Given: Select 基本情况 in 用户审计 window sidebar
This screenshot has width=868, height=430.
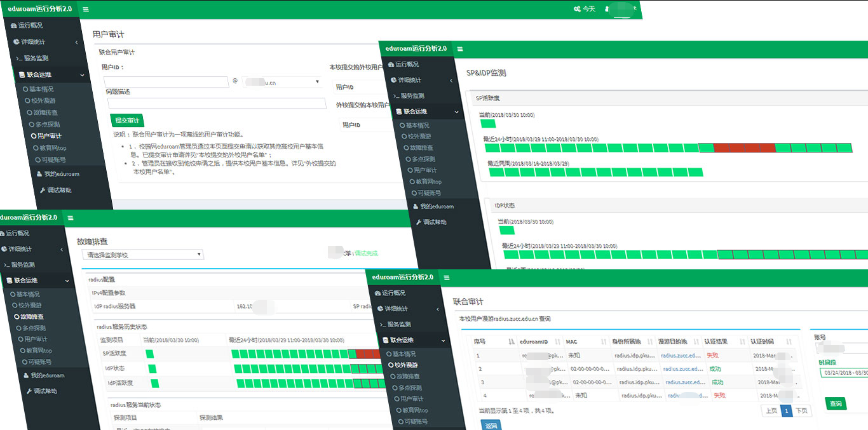Looking at the screenshot, I should 38,90.
